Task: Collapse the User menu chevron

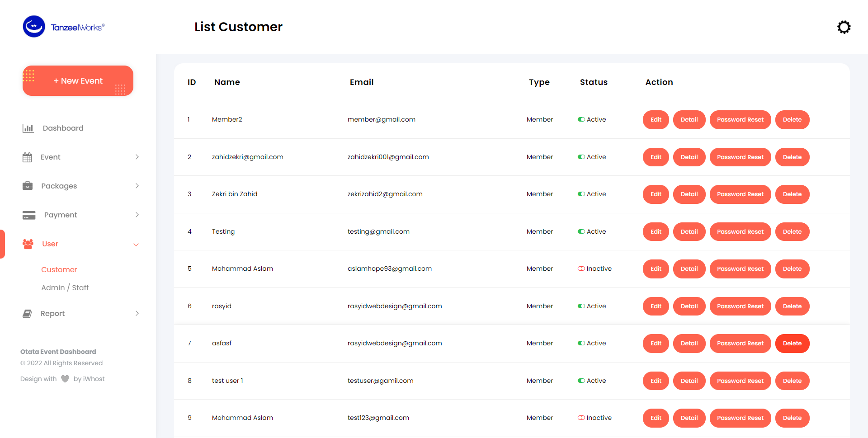Action: [x=136, y=245]
